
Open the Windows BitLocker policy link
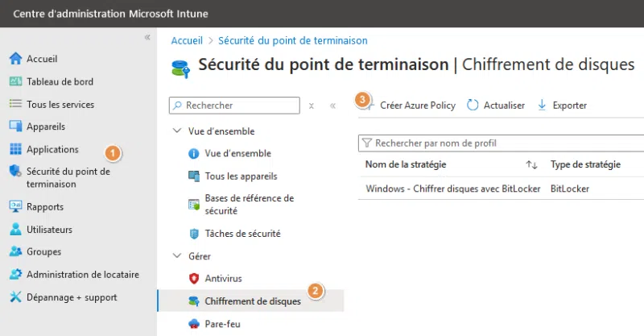(x=452, y=189)
